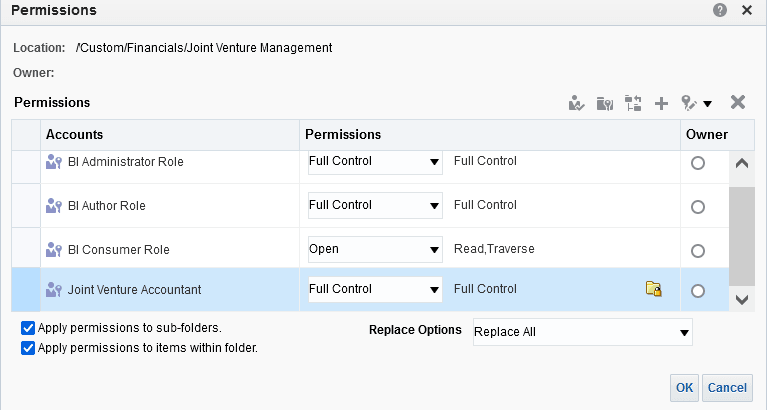
Task: Click the folder-with-key permissions icon in toolbar
Action: coord(604,103)
